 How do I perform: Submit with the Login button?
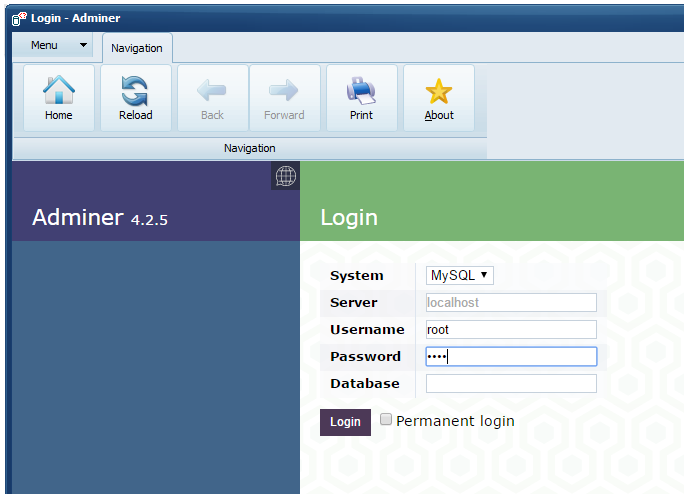(x=345, y=422)
